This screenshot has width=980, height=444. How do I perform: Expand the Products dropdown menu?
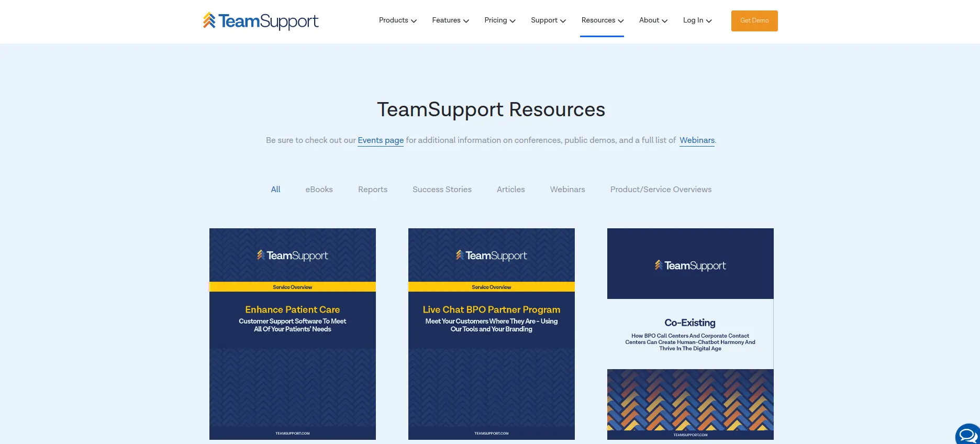[x=397, y=20]
